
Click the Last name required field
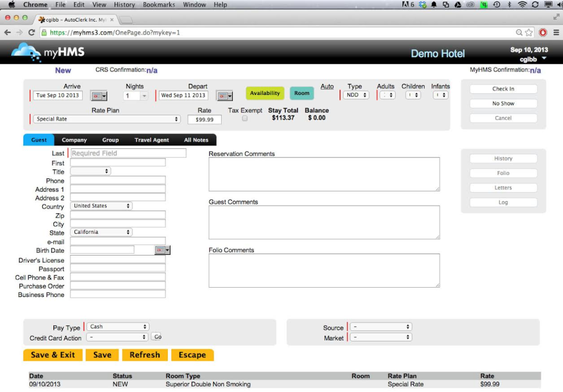pyautogui.click(x=127, y=153)
